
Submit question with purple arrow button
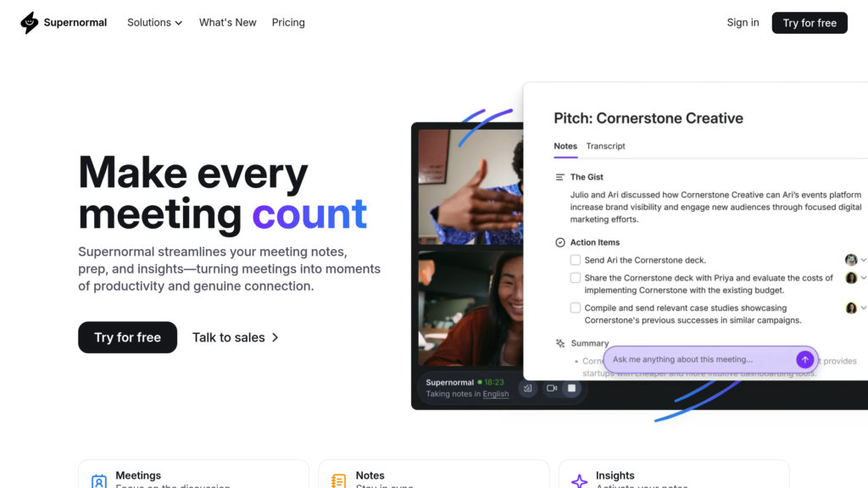[x=805, y=359]
